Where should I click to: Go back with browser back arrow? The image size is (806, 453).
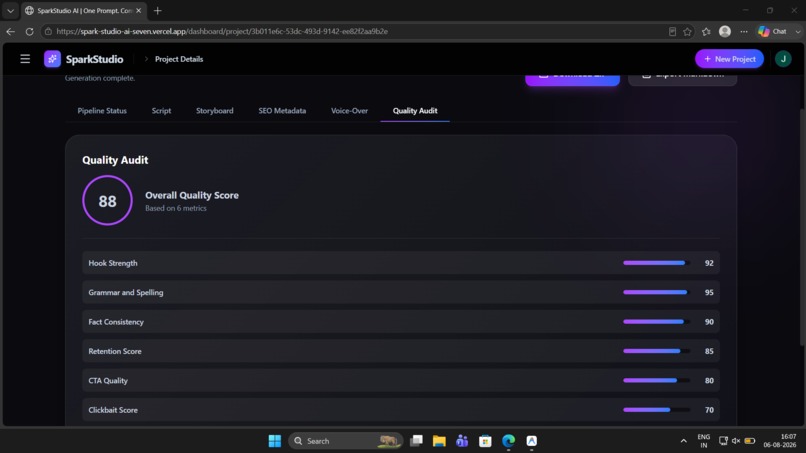click(x=10, y=31)
